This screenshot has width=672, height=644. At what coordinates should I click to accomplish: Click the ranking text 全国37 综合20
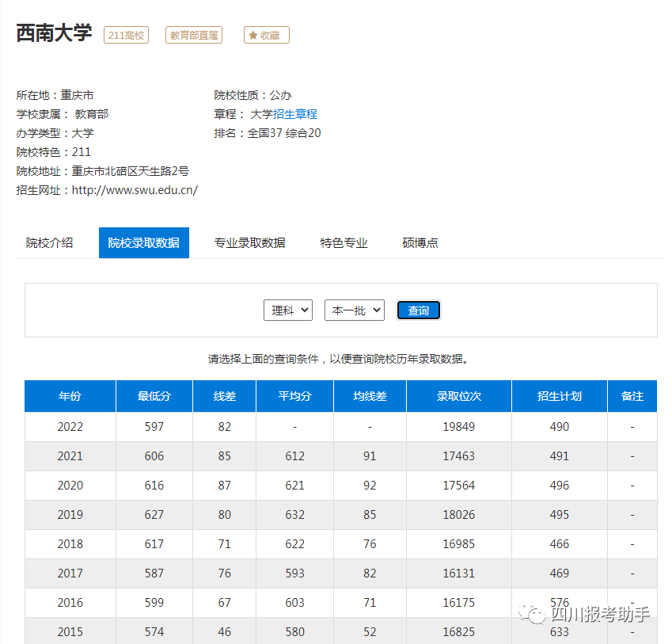pos(284,133)
